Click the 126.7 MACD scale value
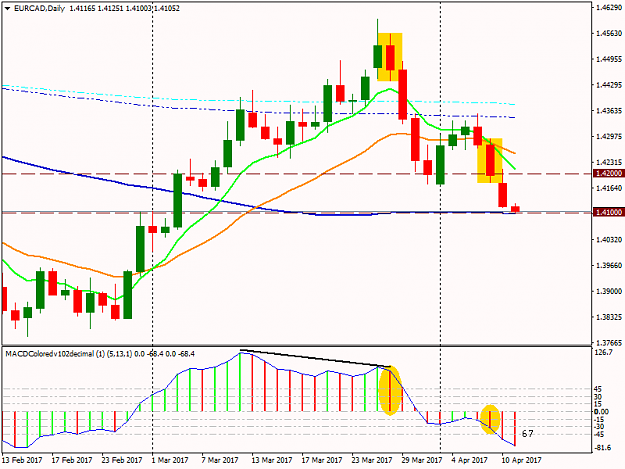 (x=603, y=353)
